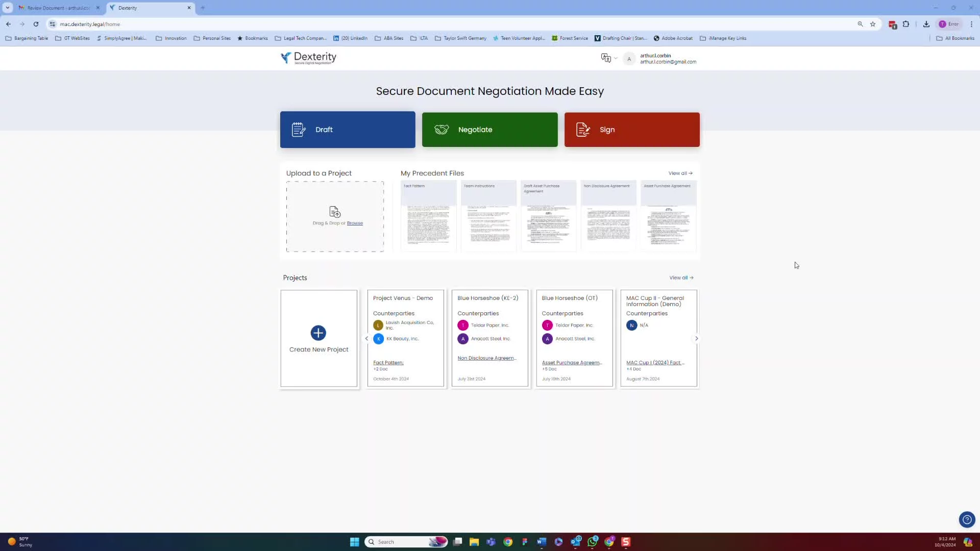
Task: Open the Chrome profile Error button
Action: pyautogui.click(x=949, y=24)
